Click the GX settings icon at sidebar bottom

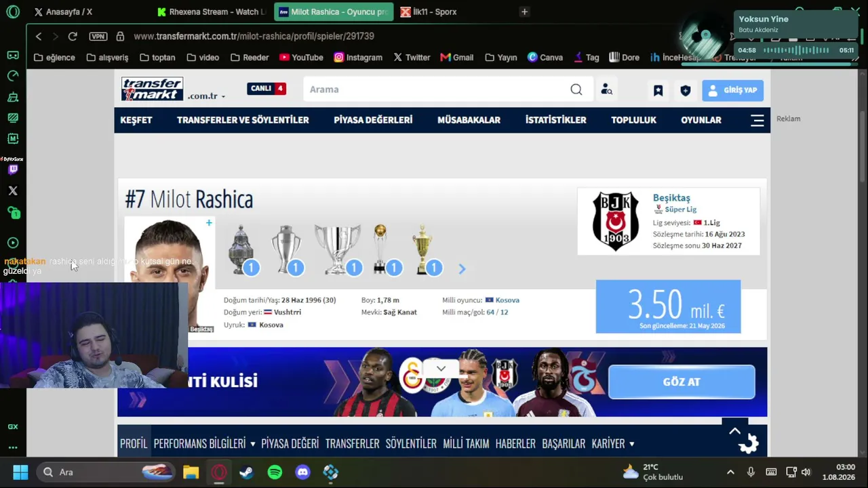[13, 427]
